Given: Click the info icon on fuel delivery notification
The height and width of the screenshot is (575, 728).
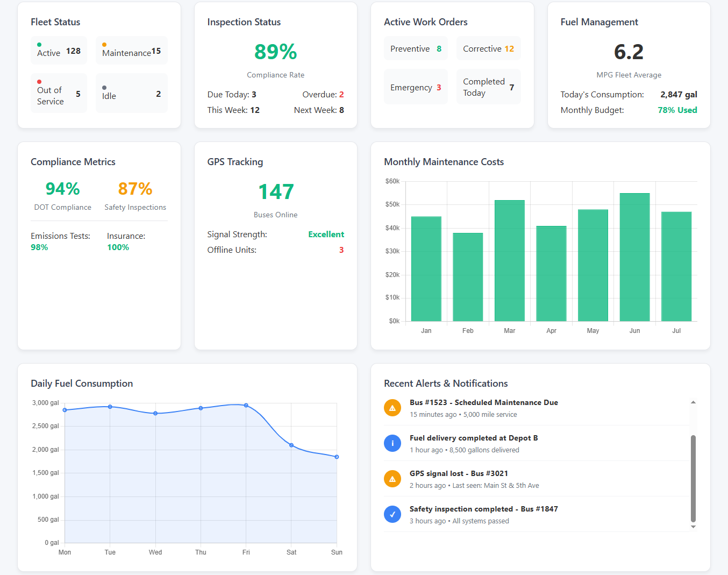Looking at the screenshot, I should coord(392,443).
